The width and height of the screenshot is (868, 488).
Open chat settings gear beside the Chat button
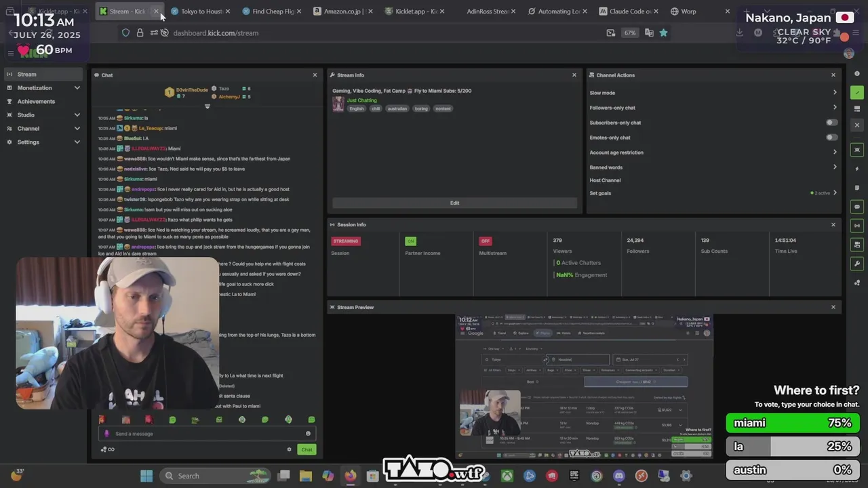click(x=289, y=449)
